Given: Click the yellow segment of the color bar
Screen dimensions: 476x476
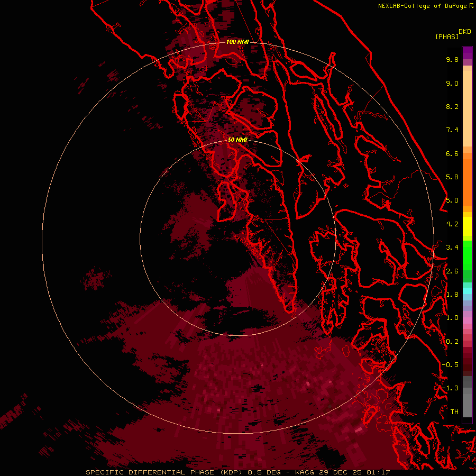Looking at the screenshot, I should (467, 226).
